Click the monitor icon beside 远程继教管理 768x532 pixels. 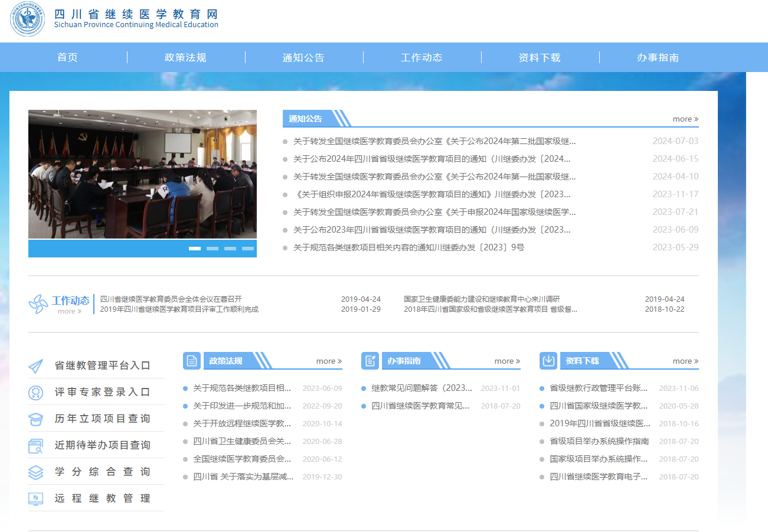pyautogui.click(x=36, y=499)
